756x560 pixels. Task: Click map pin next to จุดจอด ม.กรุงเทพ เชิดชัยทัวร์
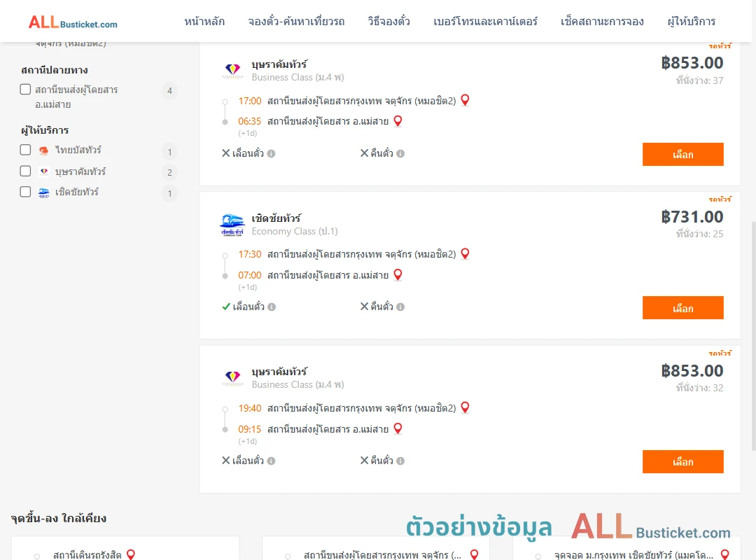[x=724, y=554]
